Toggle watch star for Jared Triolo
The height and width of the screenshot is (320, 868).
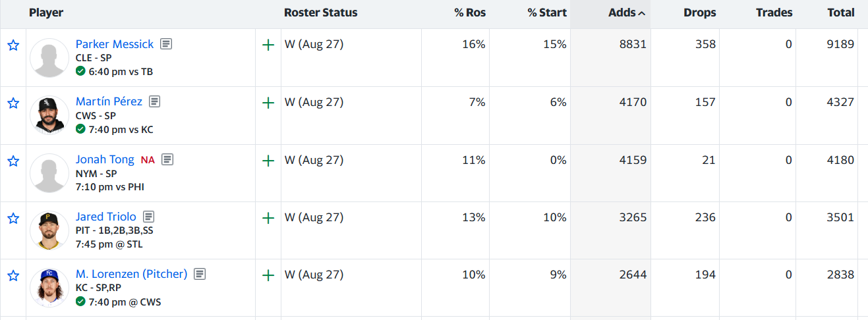tap(13, 218)
